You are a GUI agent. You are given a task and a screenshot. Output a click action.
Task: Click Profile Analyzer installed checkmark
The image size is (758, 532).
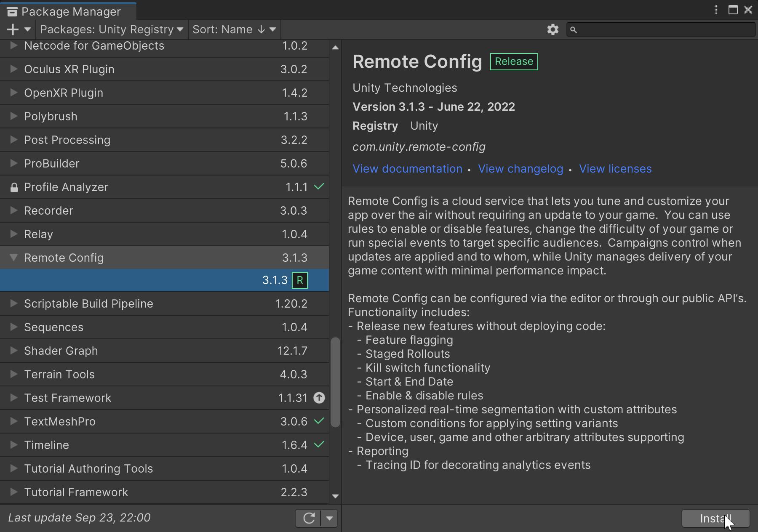319,186
